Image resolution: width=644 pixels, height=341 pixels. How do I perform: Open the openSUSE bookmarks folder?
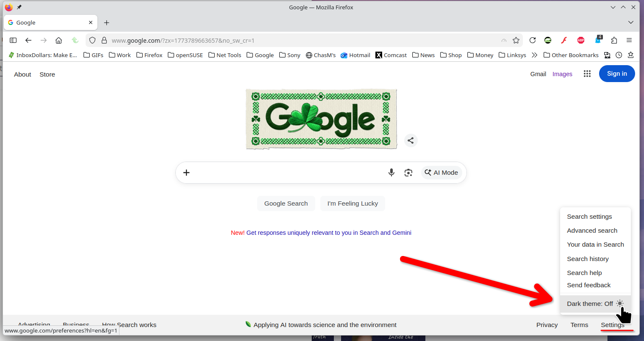click(186, 55)
